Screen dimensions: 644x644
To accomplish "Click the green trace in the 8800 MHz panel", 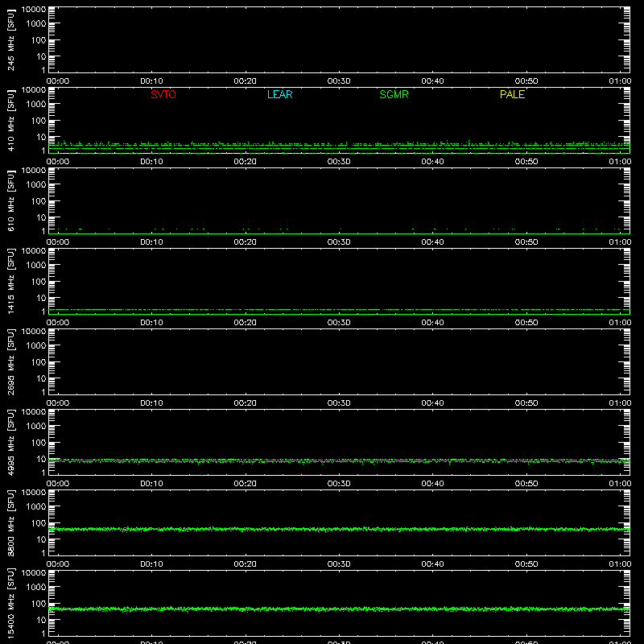I will (339, 530).
